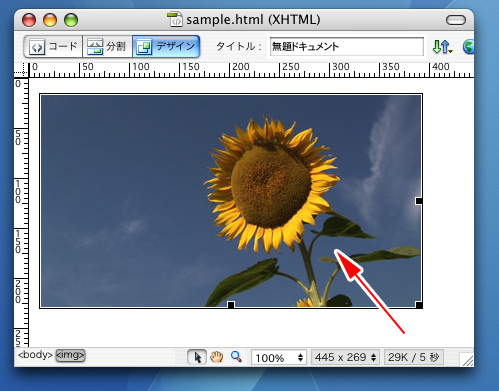Choose the Hand tool

pos(216,357)
